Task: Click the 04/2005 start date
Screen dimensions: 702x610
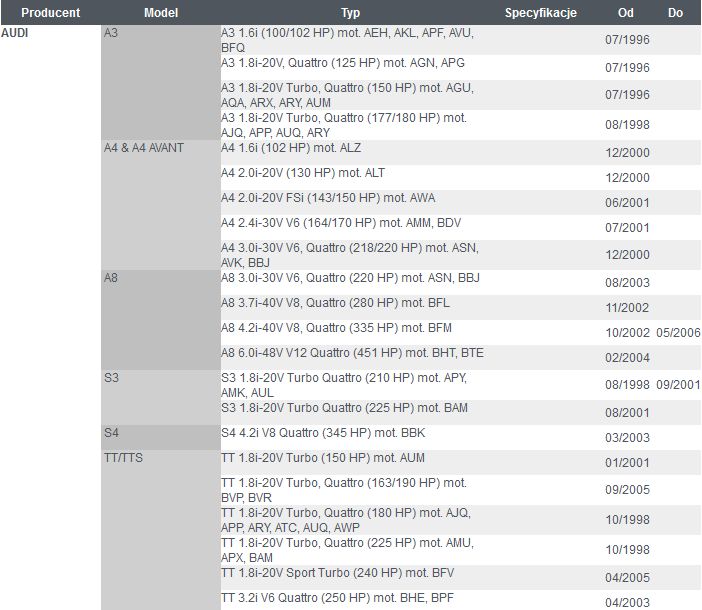Action: [627, 578]
